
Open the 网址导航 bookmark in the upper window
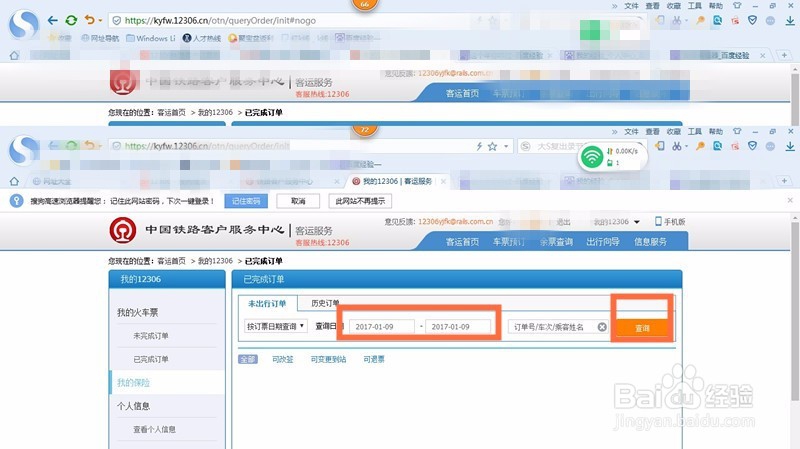[x=100, y=38]
